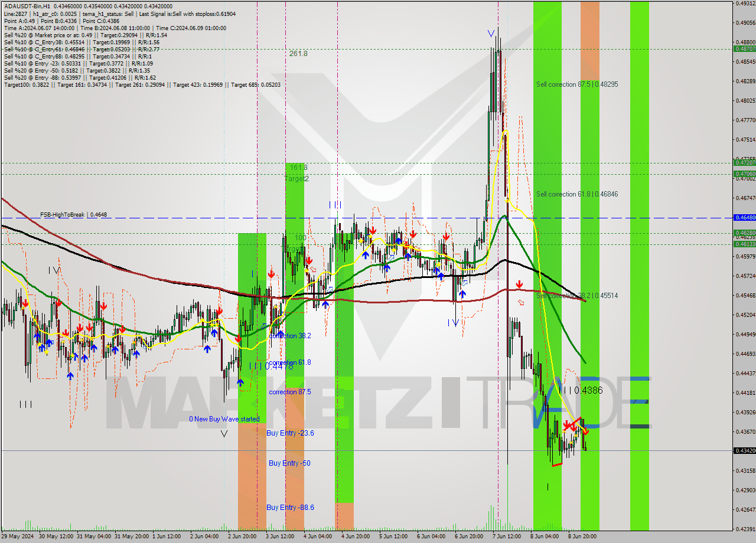Image resolution: width=756 pixels, height=543 pixels.
Task: Select the 0 New Buy Wave started text
Action: pyautogui.click(x=224, y=419)
